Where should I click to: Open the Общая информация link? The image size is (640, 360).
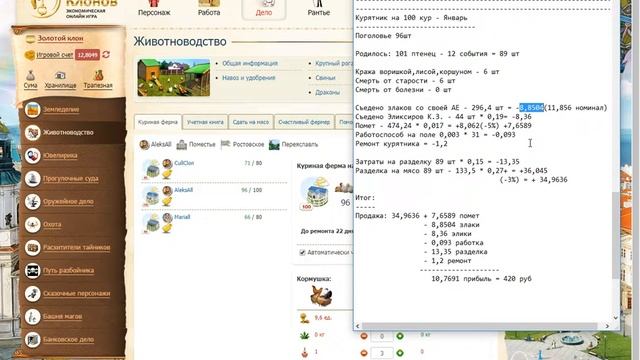click(x=250, y=63)
